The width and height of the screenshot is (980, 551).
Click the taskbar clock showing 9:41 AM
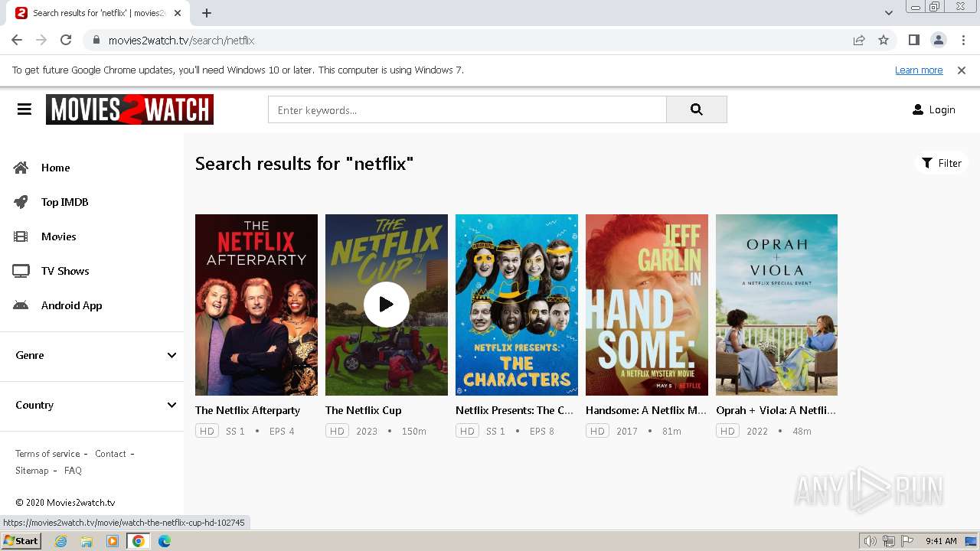pyautogui.click(x=941, y=541)
